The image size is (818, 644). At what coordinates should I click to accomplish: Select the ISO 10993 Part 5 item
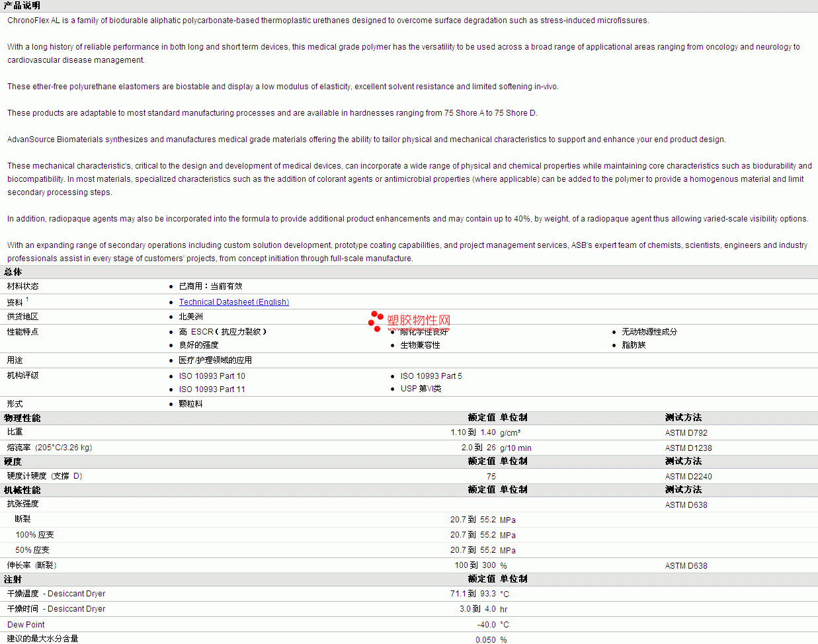point(431,376)
